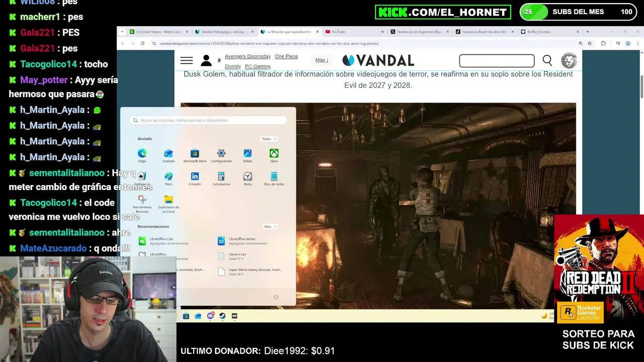The height and width of the screenshot is (362, 644).
Task: Switch to Tendencias en Argentina tab
Action: click(x=419, y=32)
